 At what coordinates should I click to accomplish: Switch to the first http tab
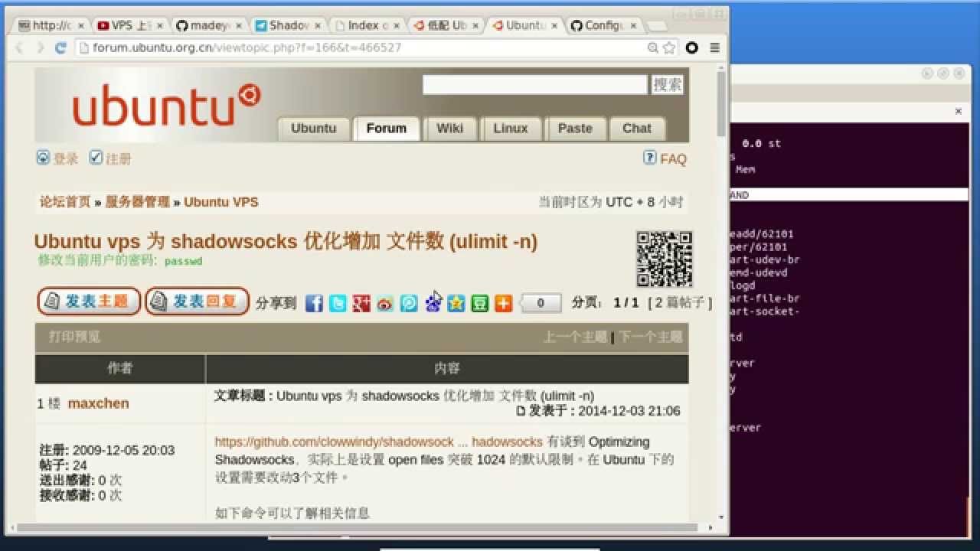[x=51, y=25]
